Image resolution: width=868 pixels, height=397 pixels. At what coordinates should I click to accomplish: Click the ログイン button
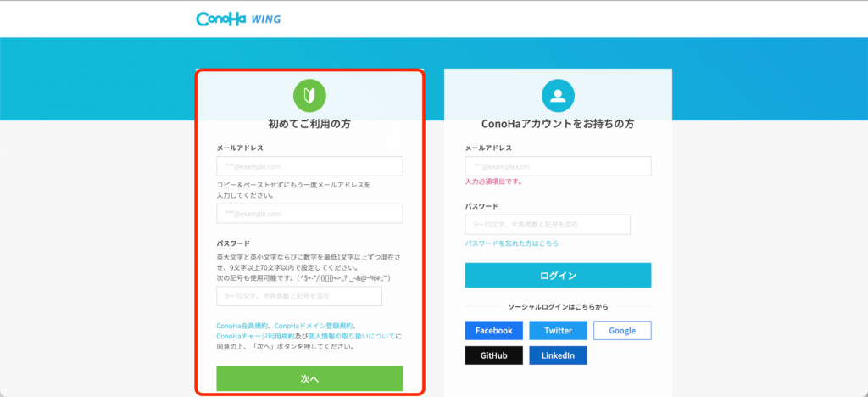[x=558, y=275]
